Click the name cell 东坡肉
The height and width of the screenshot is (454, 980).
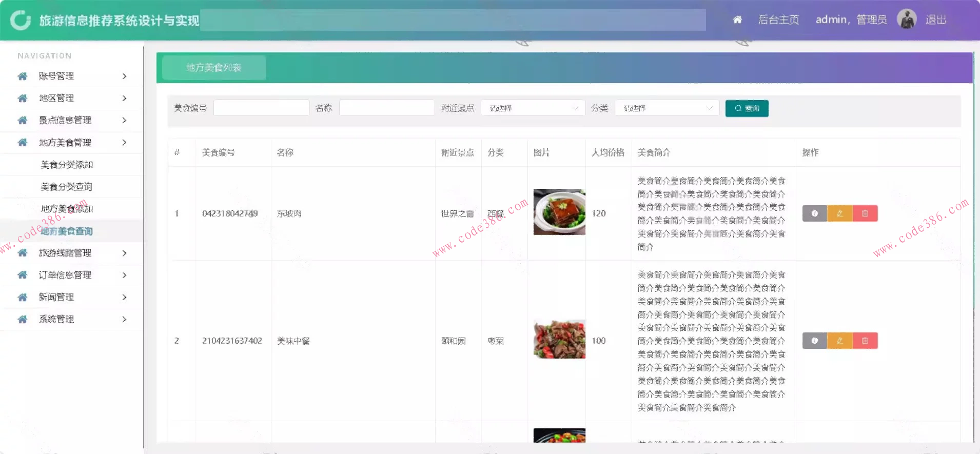[x=289, y=213]
